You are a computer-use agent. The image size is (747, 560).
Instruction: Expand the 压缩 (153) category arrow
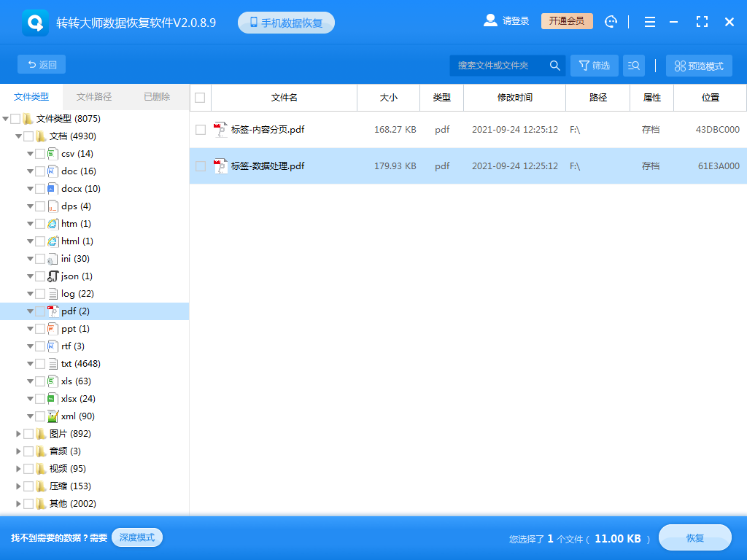tap(19, 486)
